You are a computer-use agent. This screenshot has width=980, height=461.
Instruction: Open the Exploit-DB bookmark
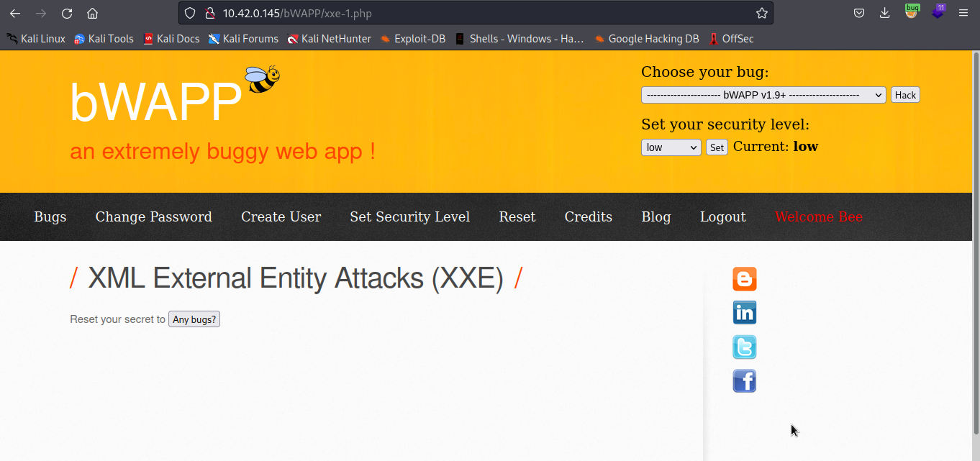tap(413, 39)
